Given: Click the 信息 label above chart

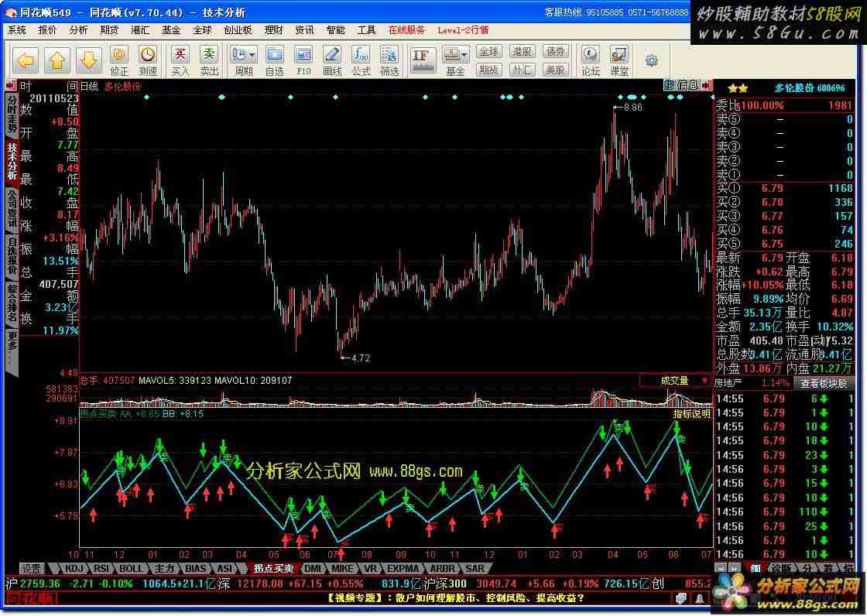Looking at the screenshot, I should [687, 85].
